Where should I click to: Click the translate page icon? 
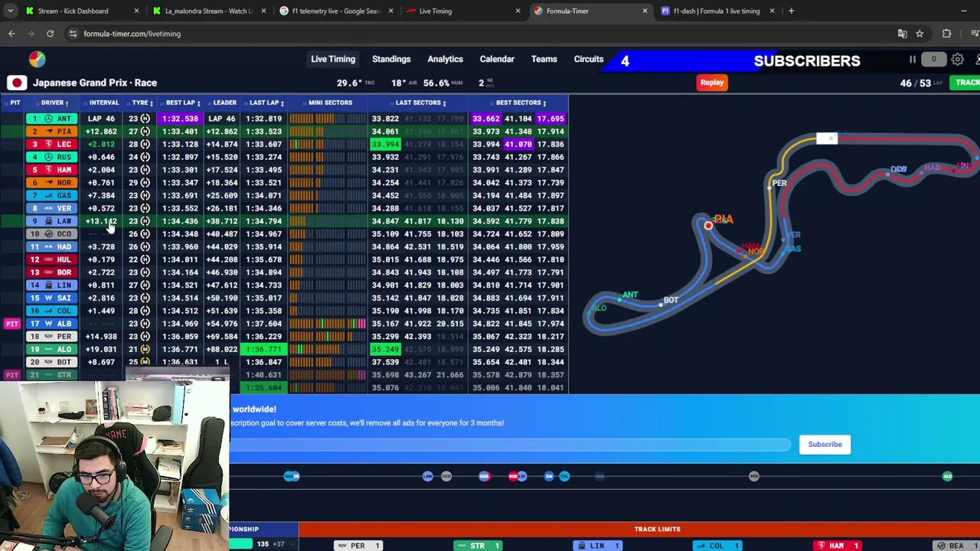pos(902,34)
